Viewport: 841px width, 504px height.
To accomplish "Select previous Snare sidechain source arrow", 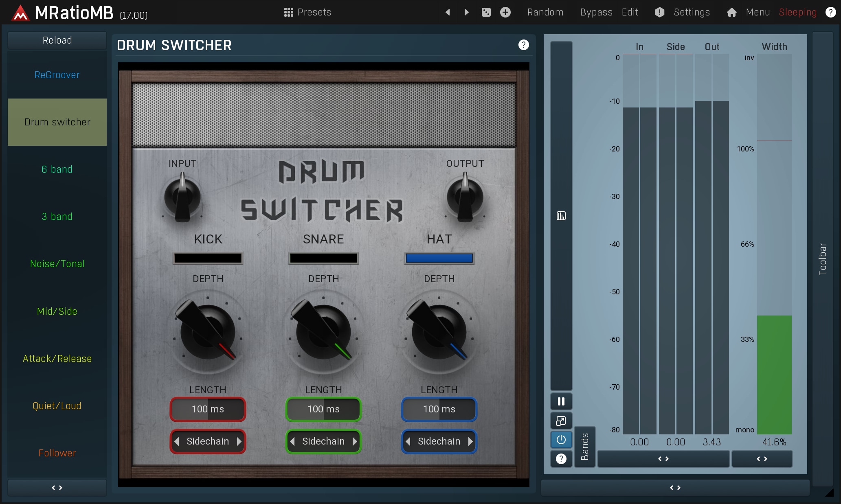I will pos(292,441).
